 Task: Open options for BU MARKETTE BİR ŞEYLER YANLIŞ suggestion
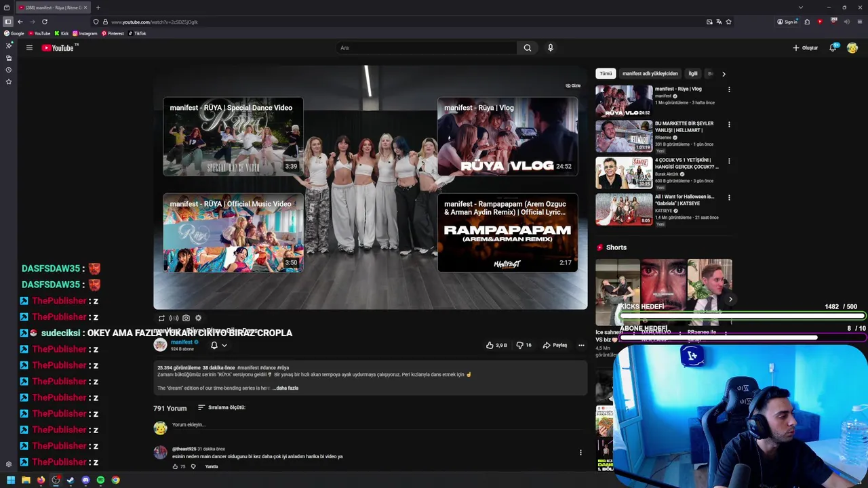729,125
